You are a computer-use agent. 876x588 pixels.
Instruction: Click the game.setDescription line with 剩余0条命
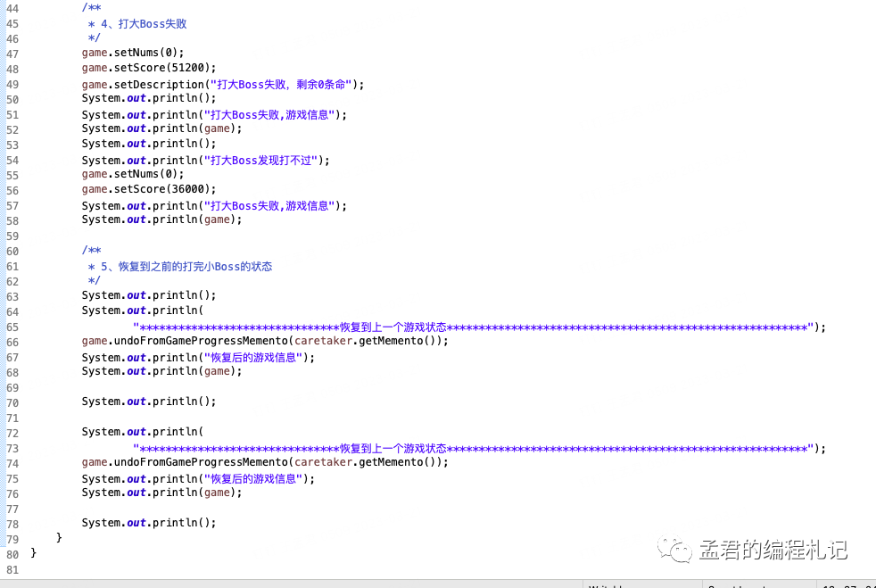click(x=223, y=85)
